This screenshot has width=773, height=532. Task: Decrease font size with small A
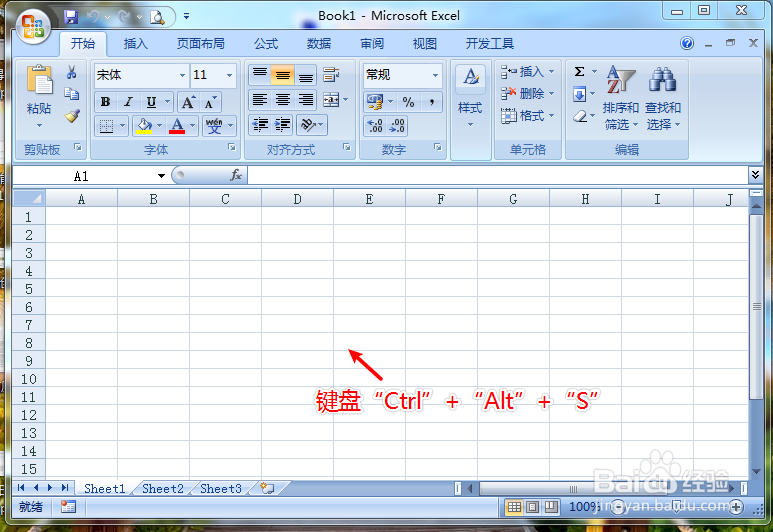tap(211, 103)
